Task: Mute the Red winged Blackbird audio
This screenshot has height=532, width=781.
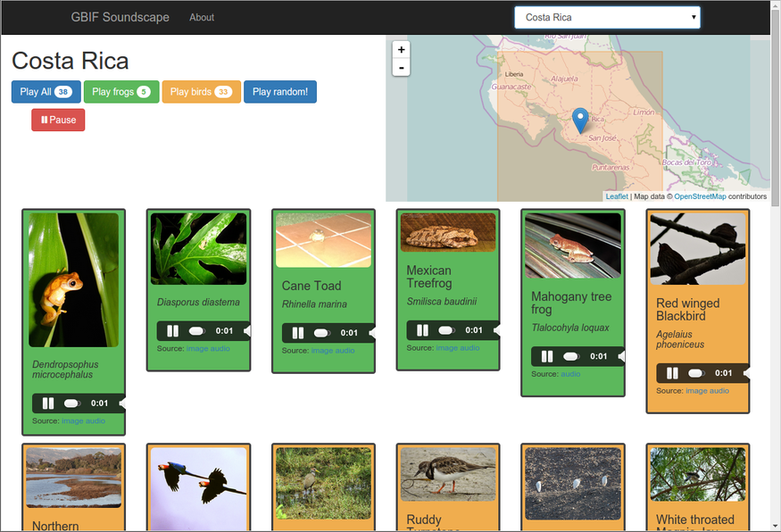Action: [746, 372]
